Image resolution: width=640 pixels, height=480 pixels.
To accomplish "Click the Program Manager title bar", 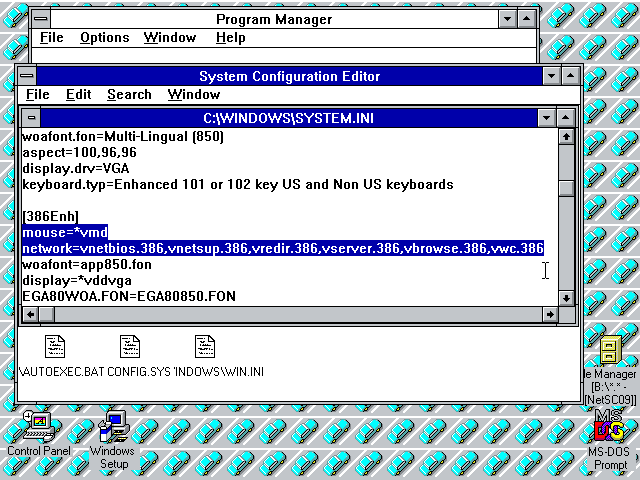I will coord(274,19).
